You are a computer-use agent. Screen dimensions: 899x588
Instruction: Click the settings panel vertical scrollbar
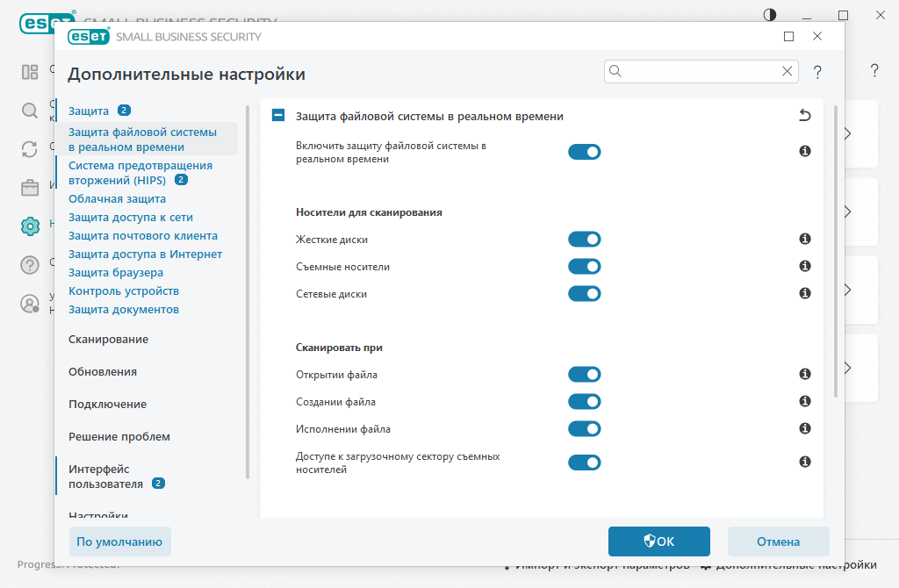[835, 255]
